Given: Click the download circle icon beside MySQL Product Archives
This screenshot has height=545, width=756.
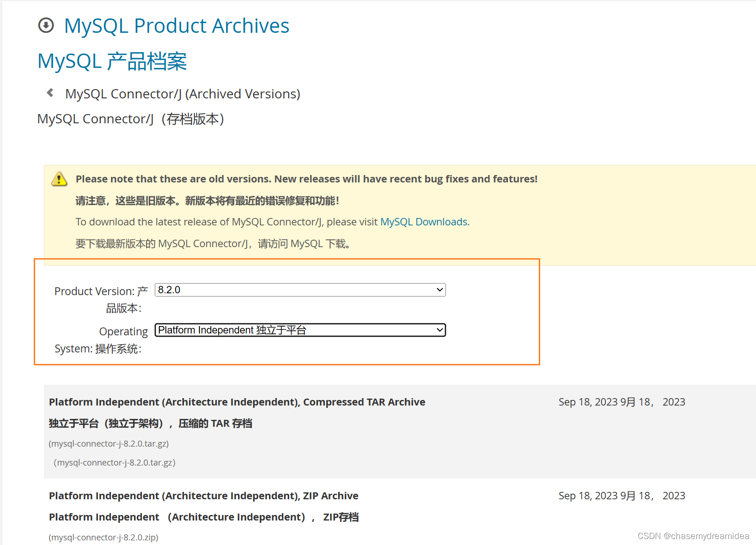Looking at the screenshot, I should tap(46, 25).
